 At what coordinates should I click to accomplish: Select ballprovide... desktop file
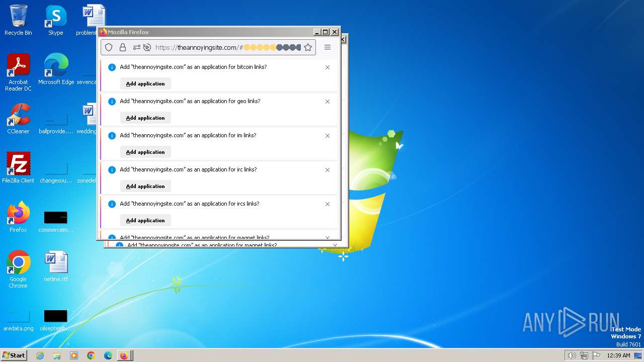(x=56, y=123)
